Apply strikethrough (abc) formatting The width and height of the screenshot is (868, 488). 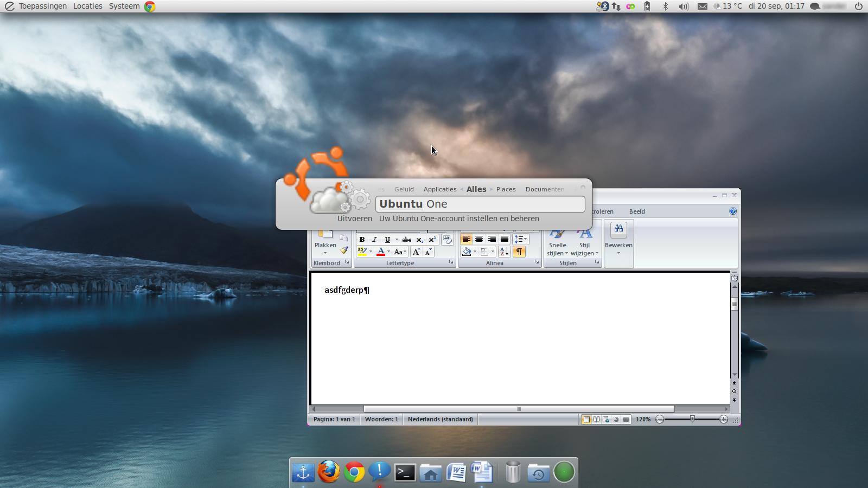(407, 240)
